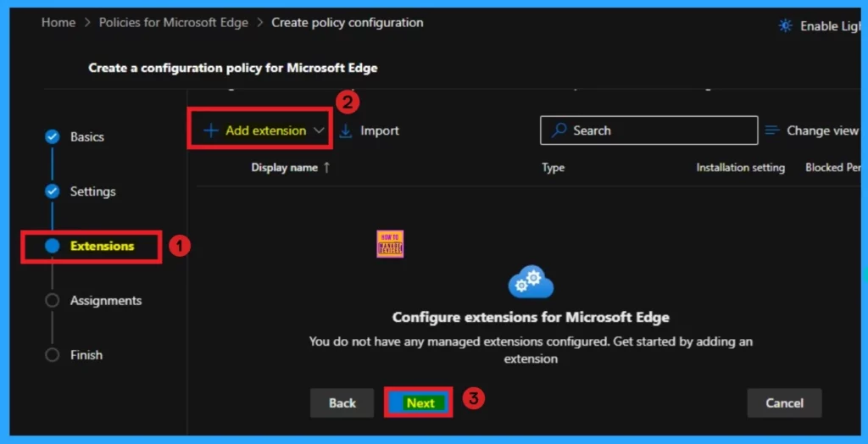Image resolution: width=868 pixels, height=444 pixels.
Task: Click the plus icon for Add extension
Action: 211,130
